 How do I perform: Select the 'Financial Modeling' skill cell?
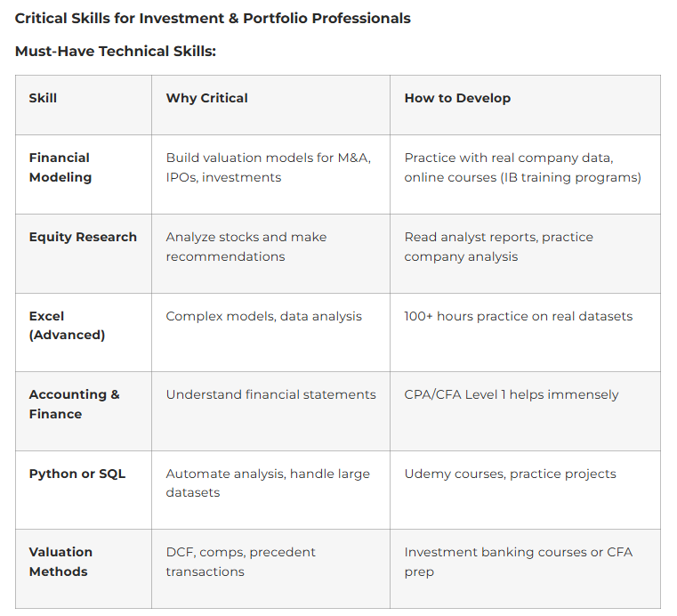pos(60,167)
